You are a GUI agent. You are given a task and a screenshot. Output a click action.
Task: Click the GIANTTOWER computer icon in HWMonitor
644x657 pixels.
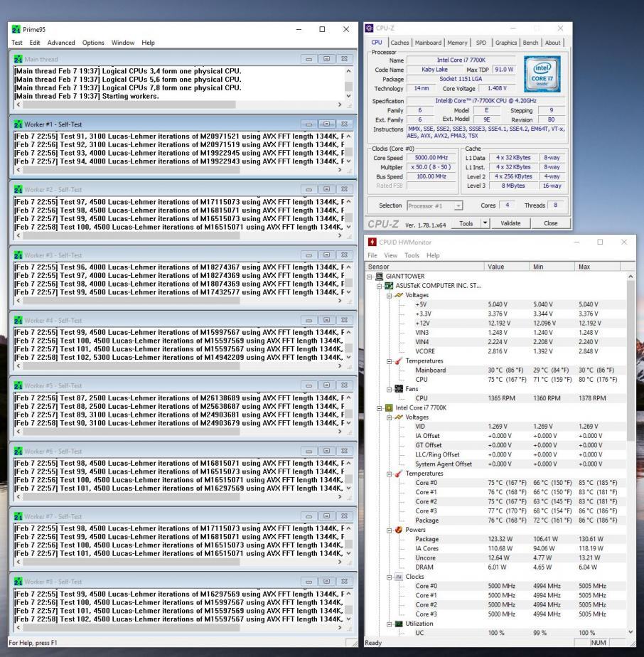click(379, 276)
